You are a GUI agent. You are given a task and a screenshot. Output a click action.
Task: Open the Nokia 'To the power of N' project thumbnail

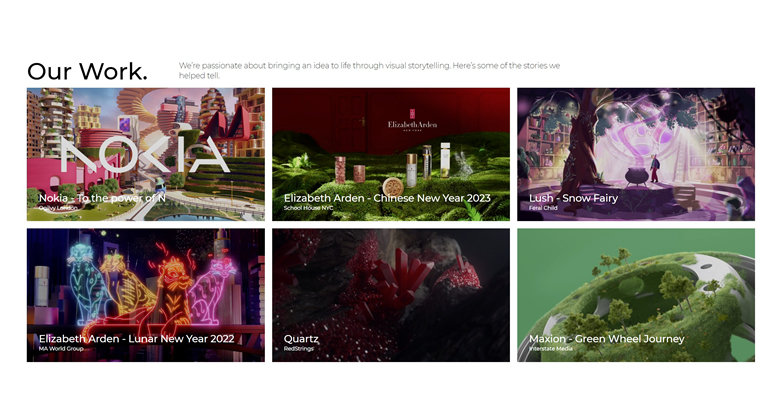[146, 154]
